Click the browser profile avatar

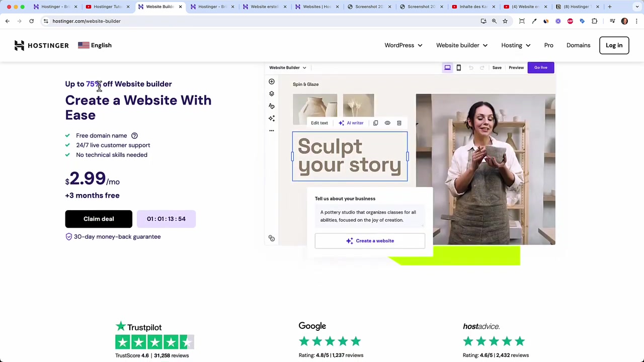click(x=624, y=21)
